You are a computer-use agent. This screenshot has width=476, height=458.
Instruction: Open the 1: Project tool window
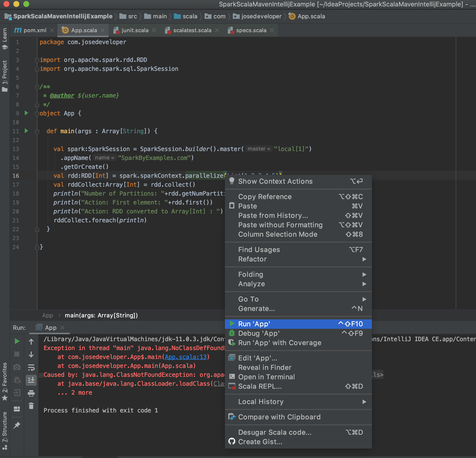coord(5,76)
